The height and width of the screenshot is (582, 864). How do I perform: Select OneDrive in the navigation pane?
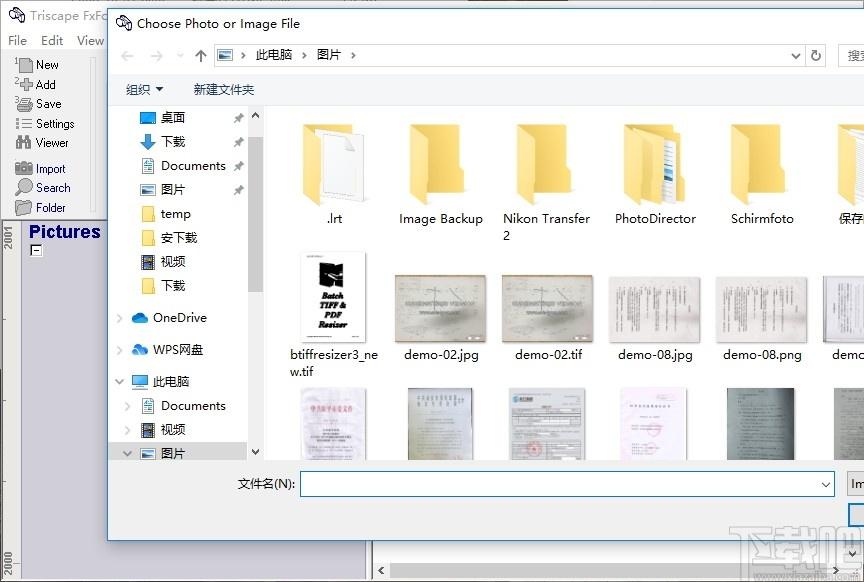coord(180,318)
